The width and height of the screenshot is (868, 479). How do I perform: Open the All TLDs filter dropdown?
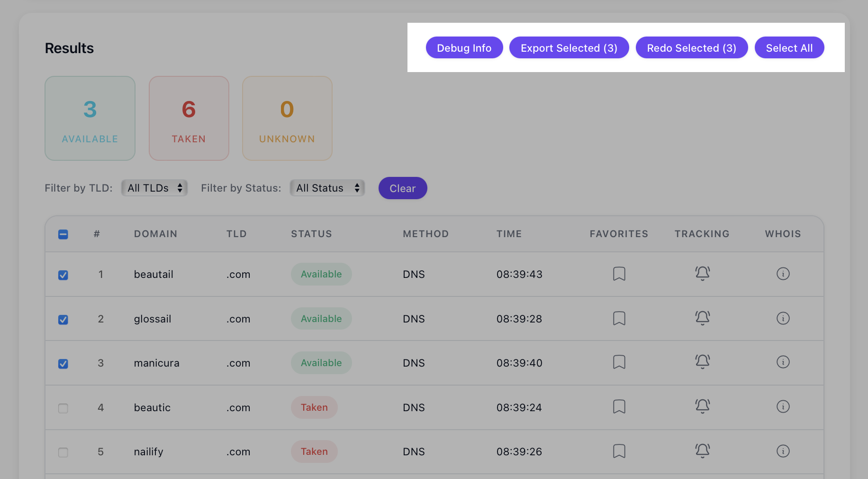pyautogui.click(x=154, y=188)
